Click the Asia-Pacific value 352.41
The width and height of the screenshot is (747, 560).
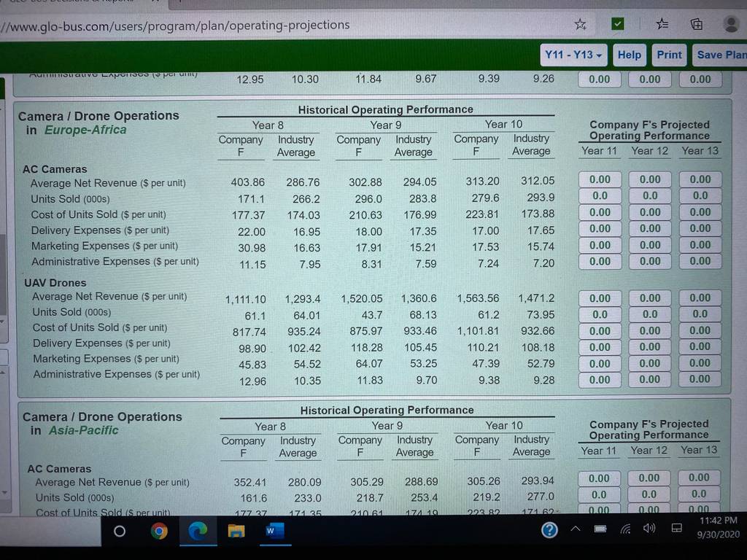250,483
